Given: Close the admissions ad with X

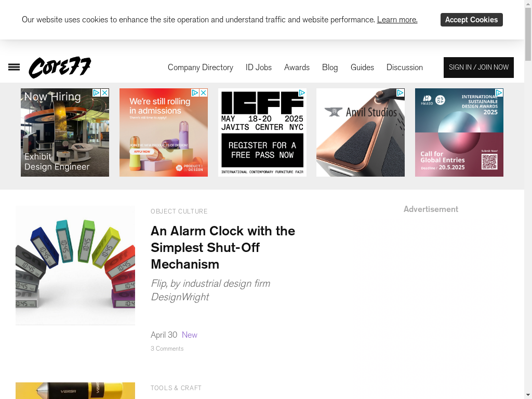Looking at the screenshot, I should pyautogui.click(x=204, y=92).
